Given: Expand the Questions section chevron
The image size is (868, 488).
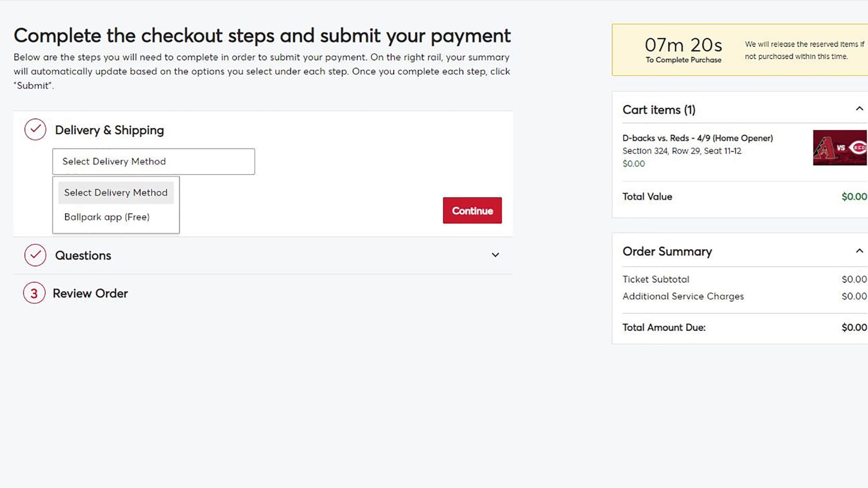Looking at the screenshot, I should pos(495,255).
